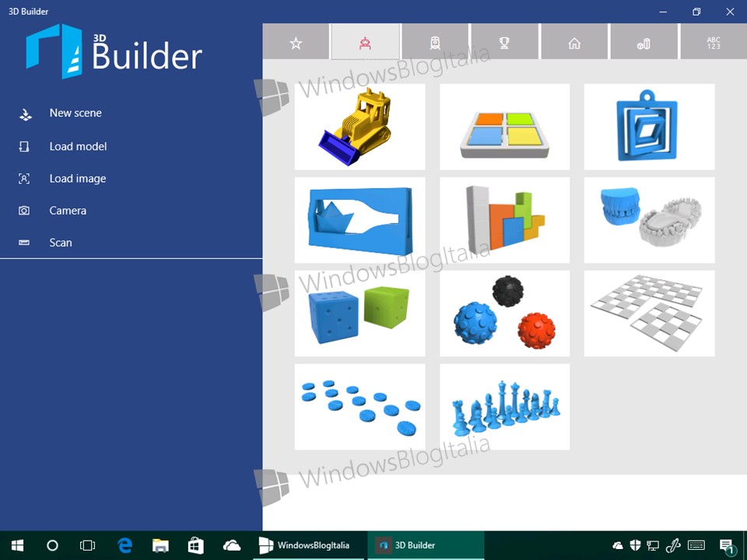Screen dimensions: 747x560
Task: Choose Load image option
Action: 78,179
